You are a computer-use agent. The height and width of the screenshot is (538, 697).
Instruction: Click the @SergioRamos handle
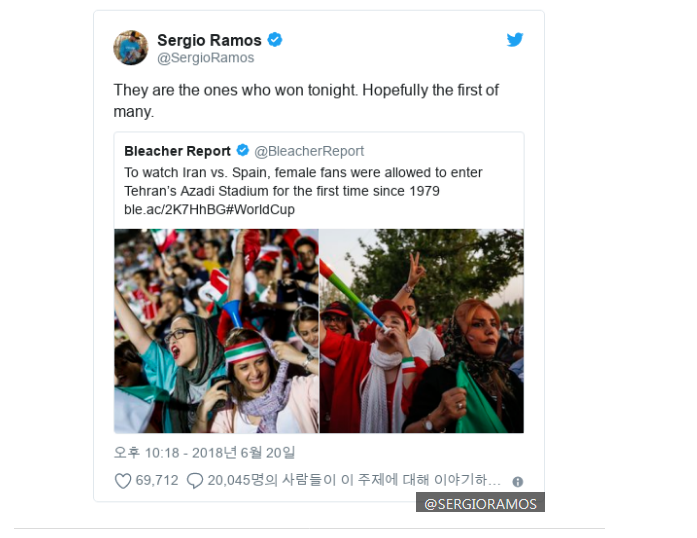(206, 58)
